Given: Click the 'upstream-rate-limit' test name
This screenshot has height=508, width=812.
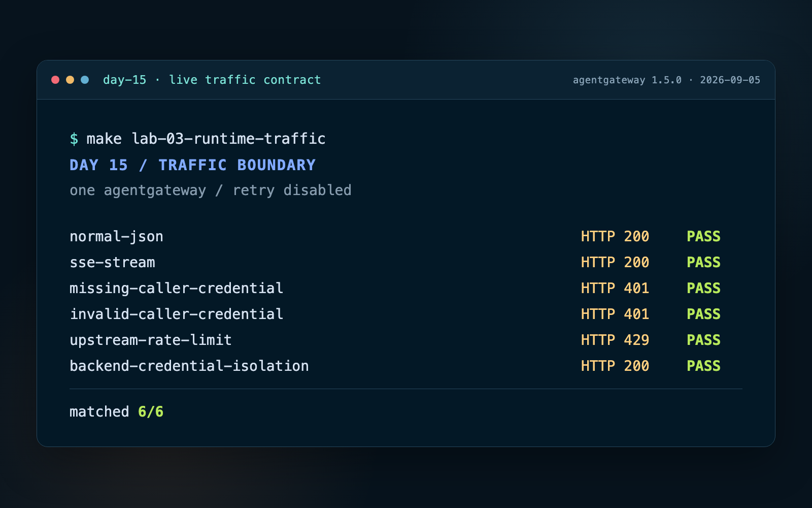Looking at the screenshot, I should point(151,340).
